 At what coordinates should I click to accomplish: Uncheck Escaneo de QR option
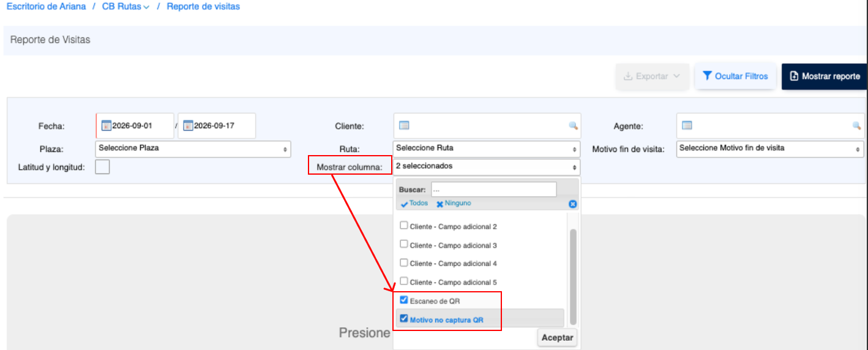(403, 300)
